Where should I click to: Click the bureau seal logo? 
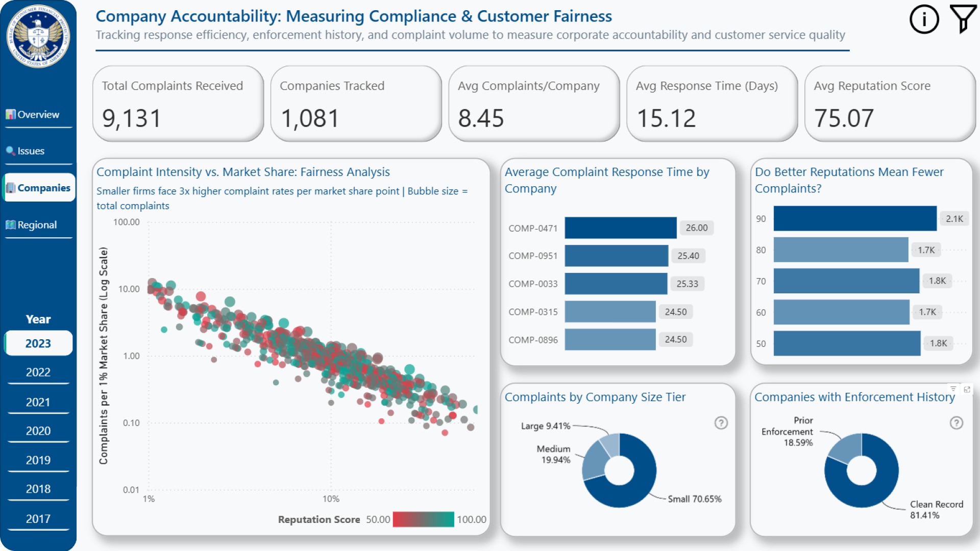[38, 37]
